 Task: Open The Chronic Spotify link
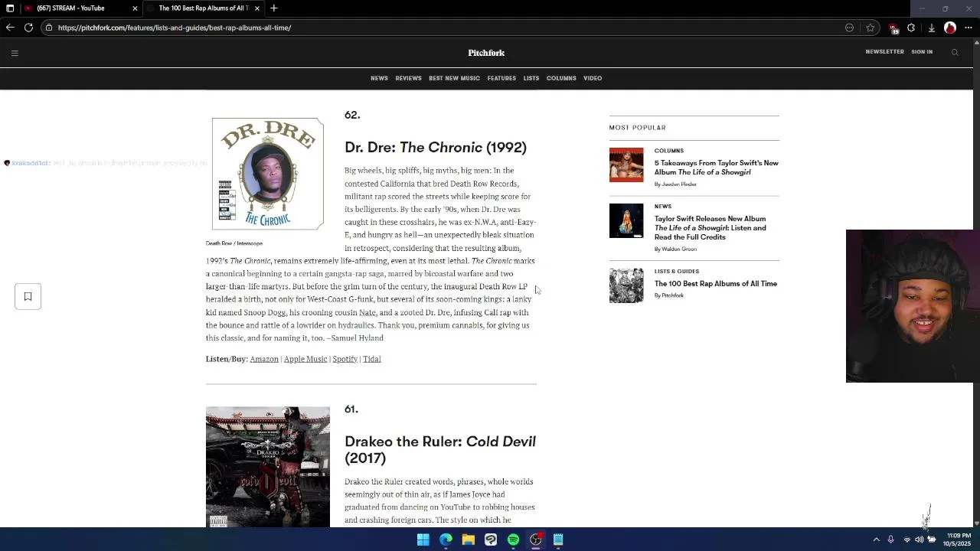point(345,359)
